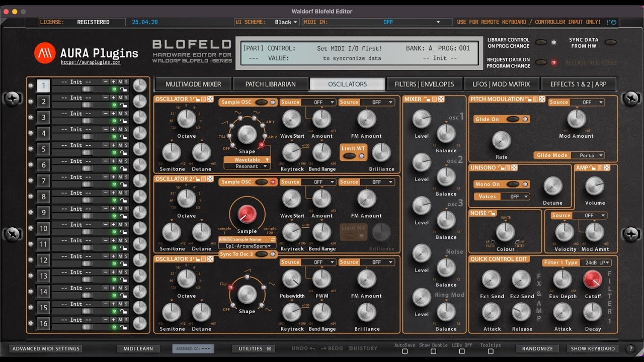
Task: Toggle Glide On switch
Action: (x=513, y=119)
